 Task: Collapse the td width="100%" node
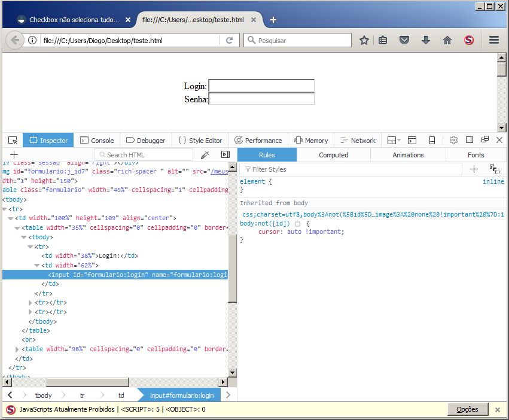pos(11,218)
